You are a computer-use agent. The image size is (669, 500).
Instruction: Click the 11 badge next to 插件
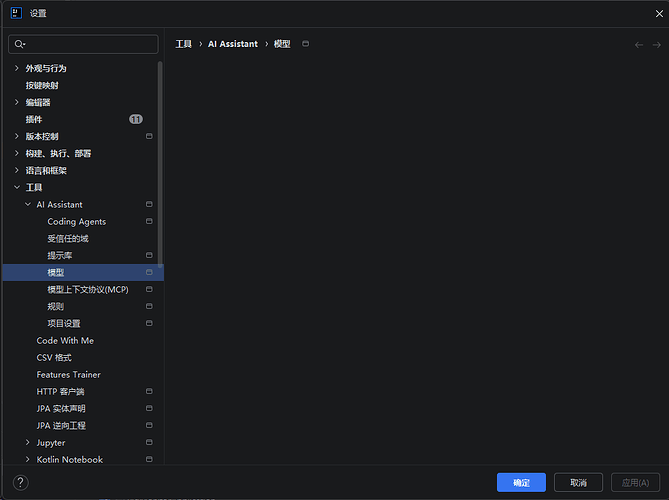136,119
